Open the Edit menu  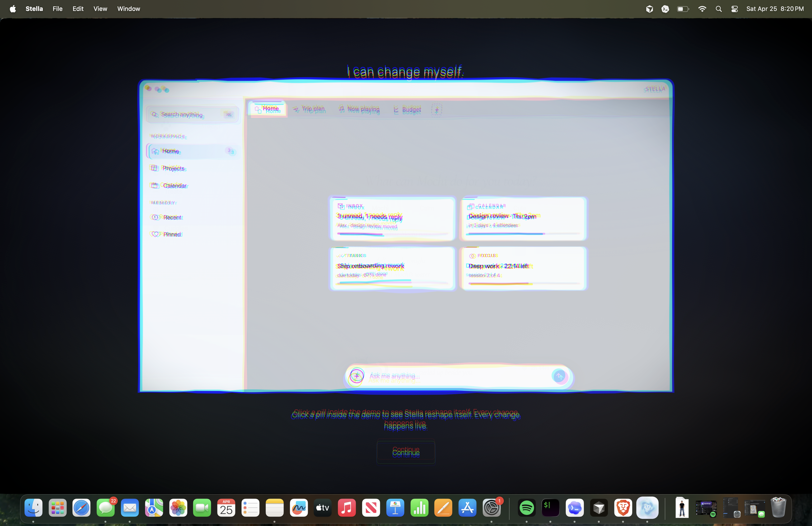tap(78, 9)
